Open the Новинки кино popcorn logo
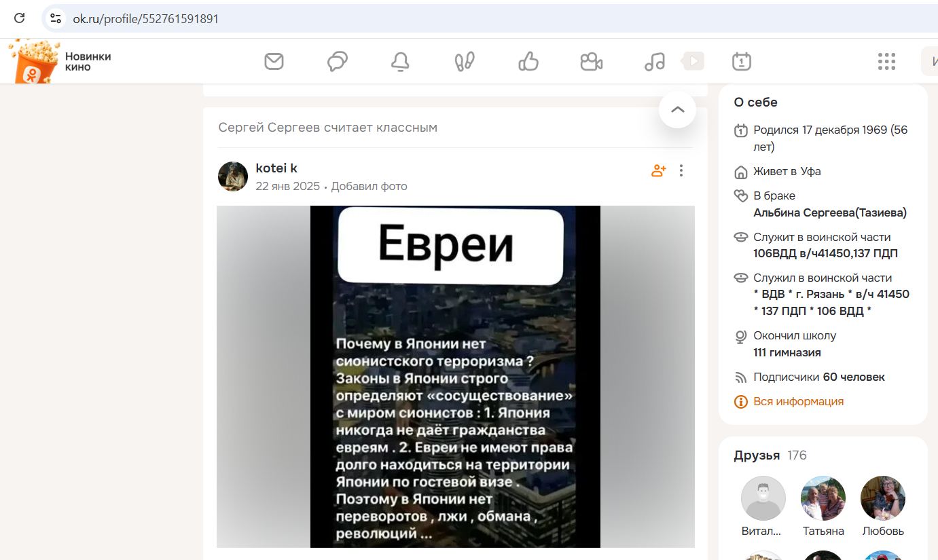938x560 pixels. coord(33,62)
